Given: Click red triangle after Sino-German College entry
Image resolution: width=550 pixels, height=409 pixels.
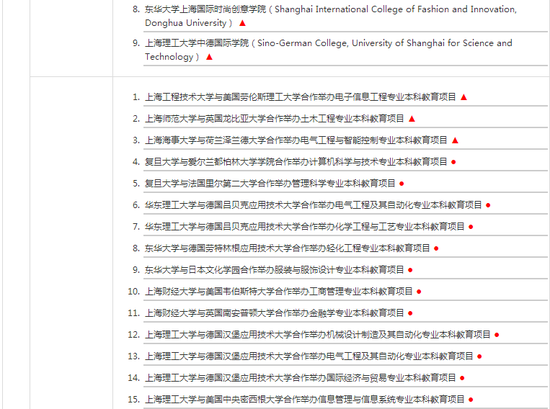Looking at the screenshot, I should pos(209,57).
